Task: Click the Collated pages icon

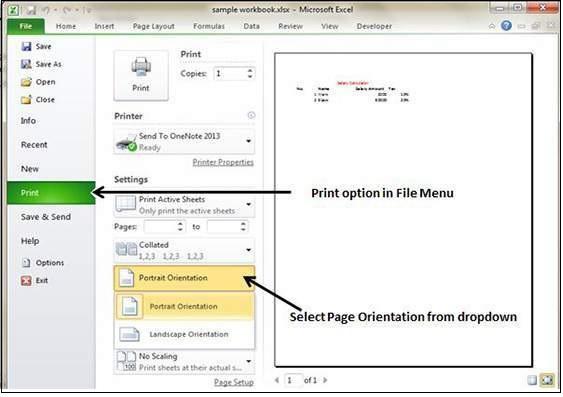Action: [126, 249]
